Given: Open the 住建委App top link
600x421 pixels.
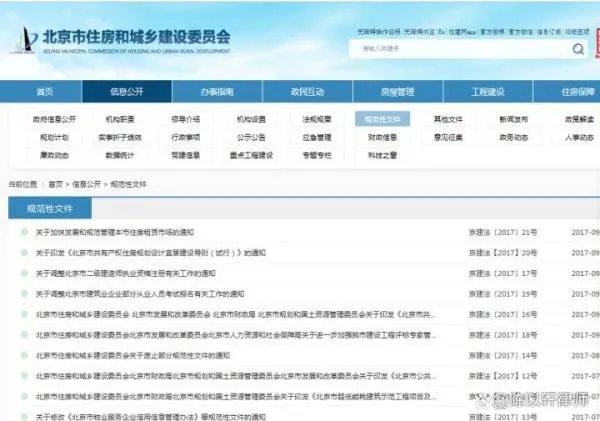Looking at the screenshot, I should (x=462, y=32).
